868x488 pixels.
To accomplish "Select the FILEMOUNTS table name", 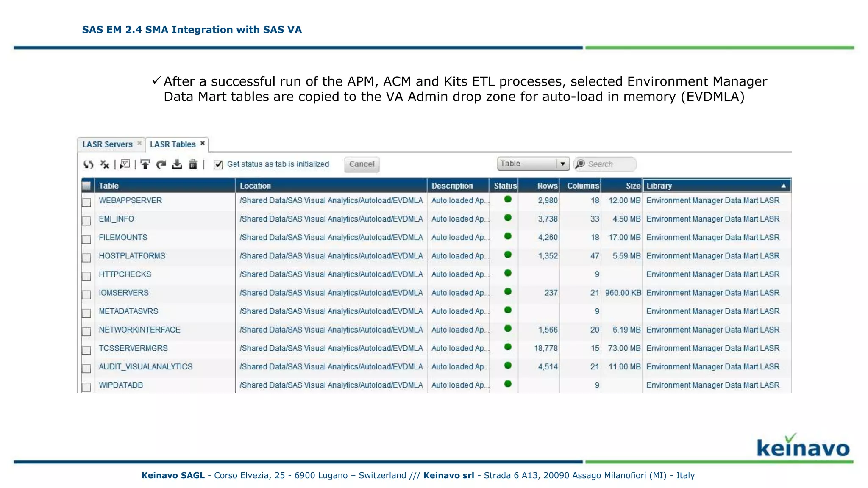I will (x=123, y=238).
